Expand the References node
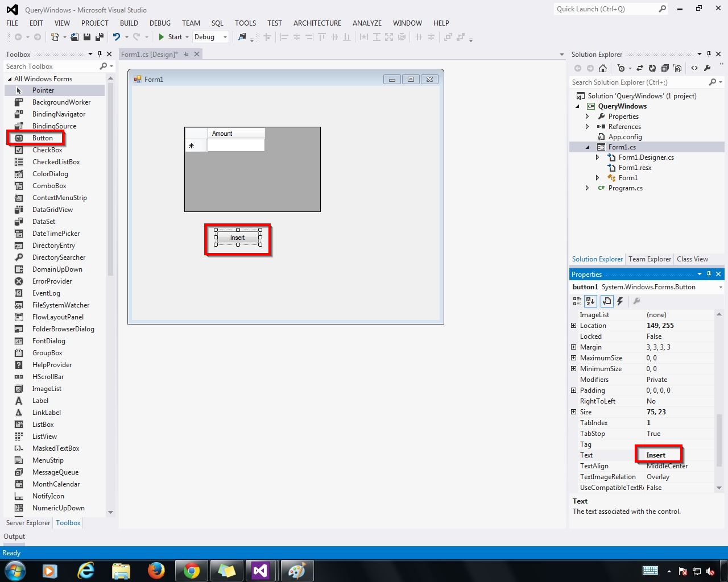The height and width of the screenshot is (582, 728). (586, 126)
